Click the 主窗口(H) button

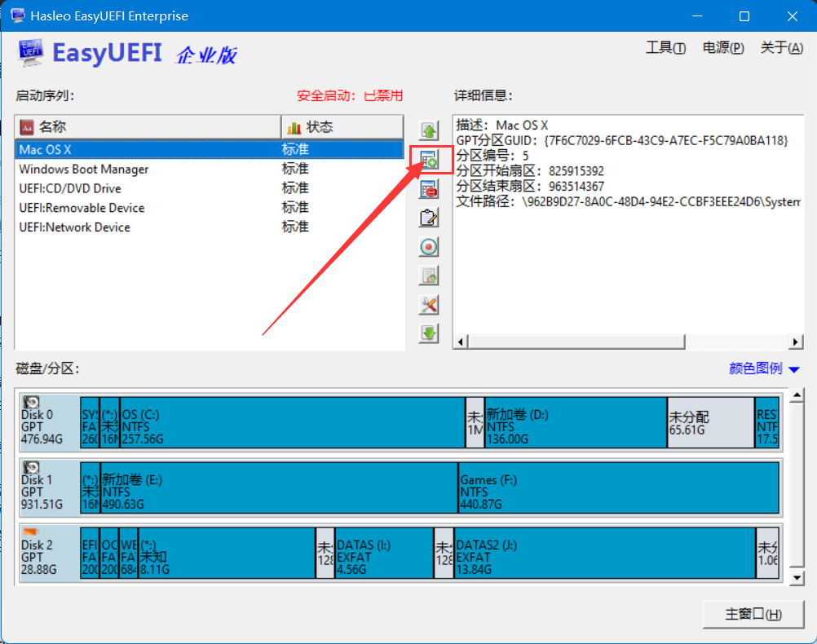point(753,614)
